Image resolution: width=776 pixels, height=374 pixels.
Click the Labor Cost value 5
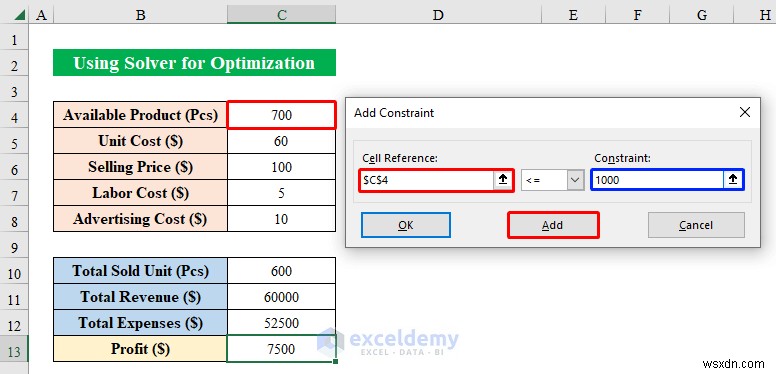tap(282, 193)
